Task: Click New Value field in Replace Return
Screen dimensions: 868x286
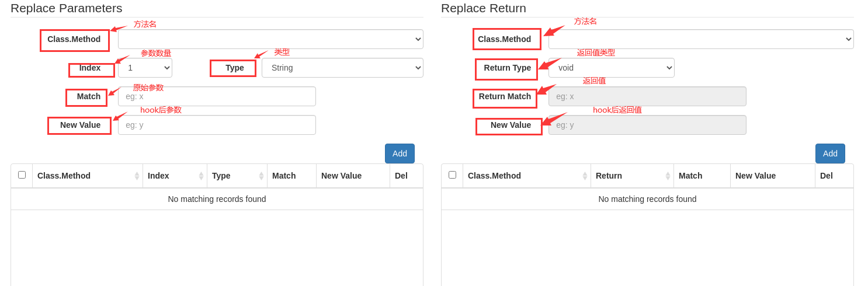Action: 647,125
